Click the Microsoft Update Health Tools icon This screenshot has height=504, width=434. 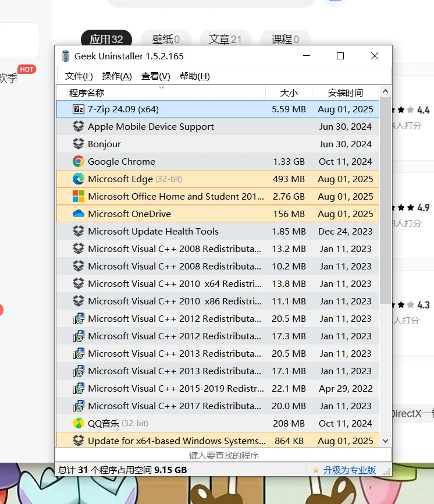click(79, 231)
